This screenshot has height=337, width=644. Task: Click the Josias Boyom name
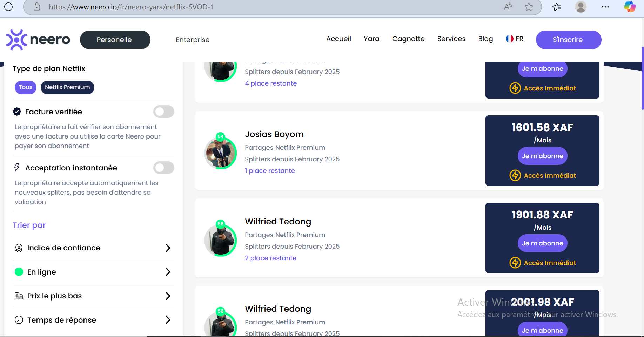tap(274, 134)
